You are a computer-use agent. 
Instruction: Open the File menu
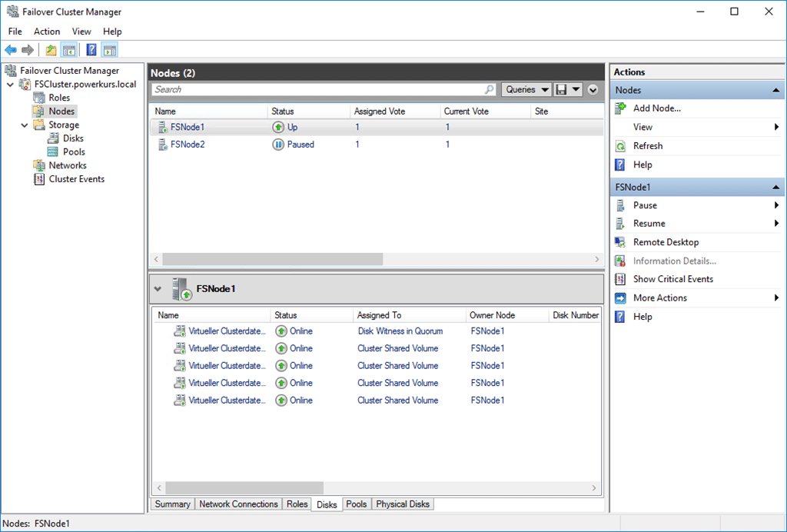pos(15,31)
